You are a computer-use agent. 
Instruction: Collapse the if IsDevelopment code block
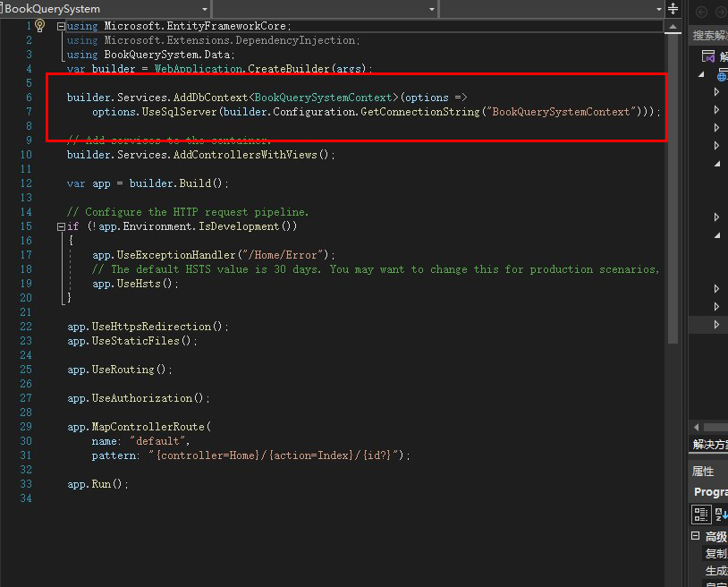(x=61, y=226)
